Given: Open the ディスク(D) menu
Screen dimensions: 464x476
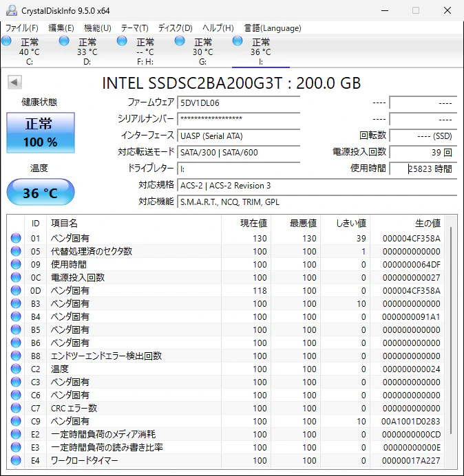Looking at the screenshot, I should tap(176, 28).
